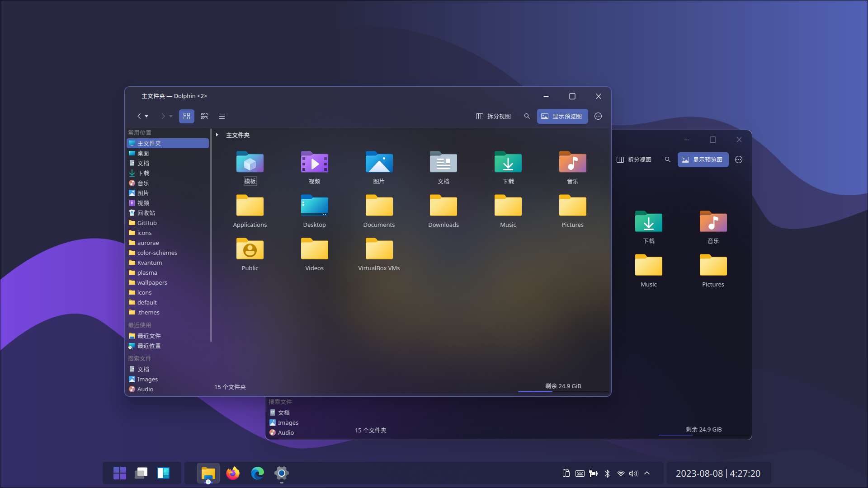
Task: Open 回收站 in the sidebar
Action: click(x=168, y=213)
